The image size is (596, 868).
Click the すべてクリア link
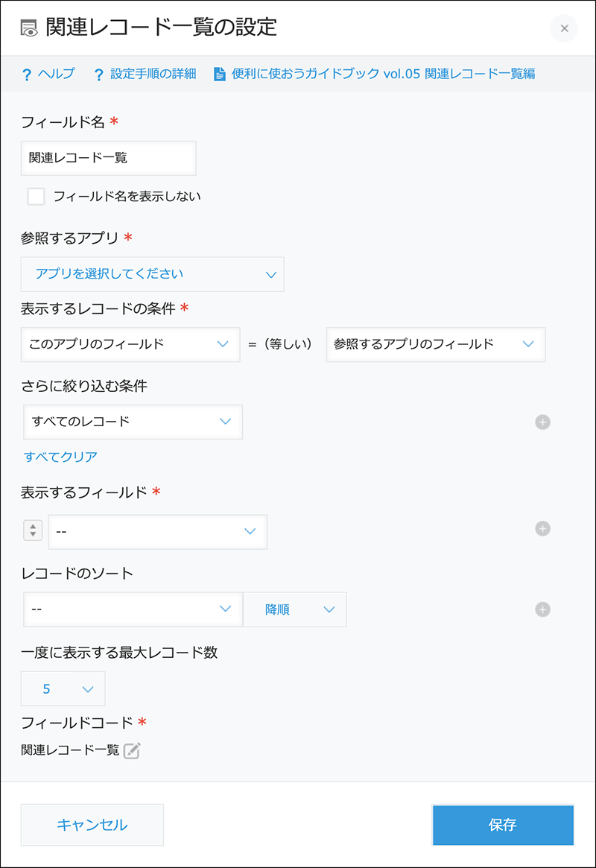click(60, 457)
